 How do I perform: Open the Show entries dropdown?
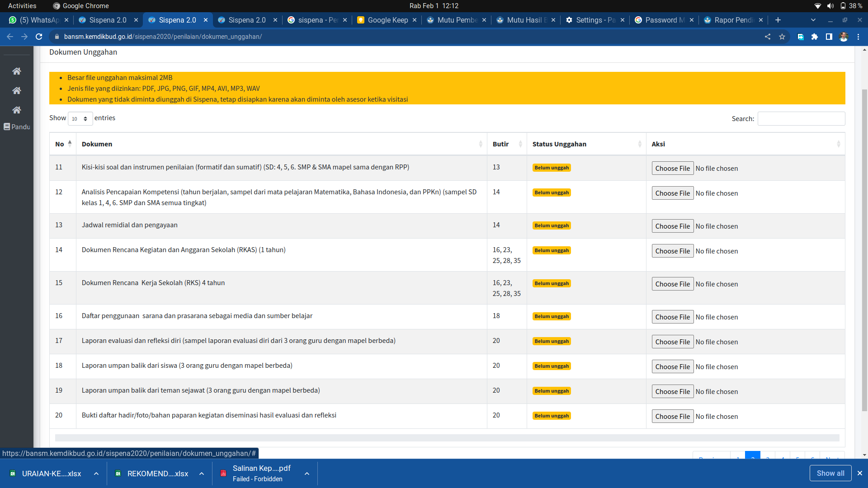click(80, 118)
